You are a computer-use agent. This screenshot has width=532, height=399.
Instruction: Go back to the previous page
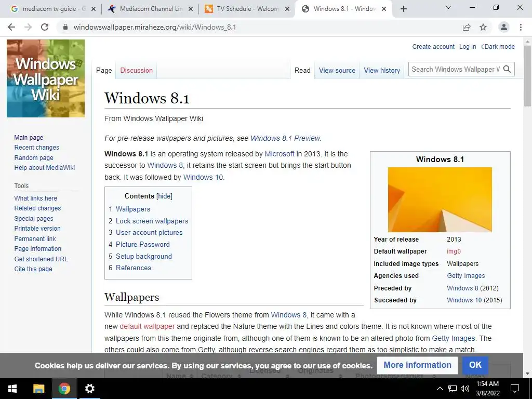[11, 27]
